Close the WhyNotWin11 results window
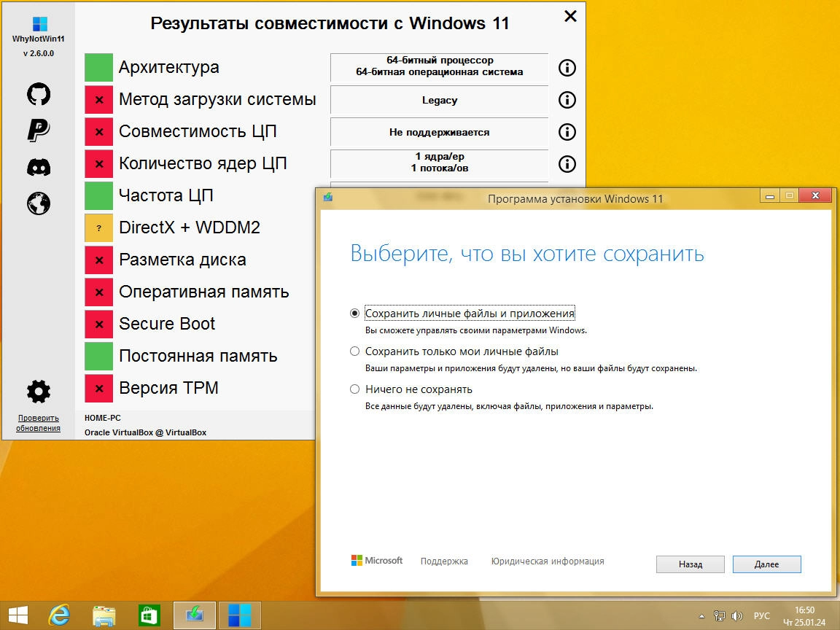 pyautogui.click(x=570, y=17)
